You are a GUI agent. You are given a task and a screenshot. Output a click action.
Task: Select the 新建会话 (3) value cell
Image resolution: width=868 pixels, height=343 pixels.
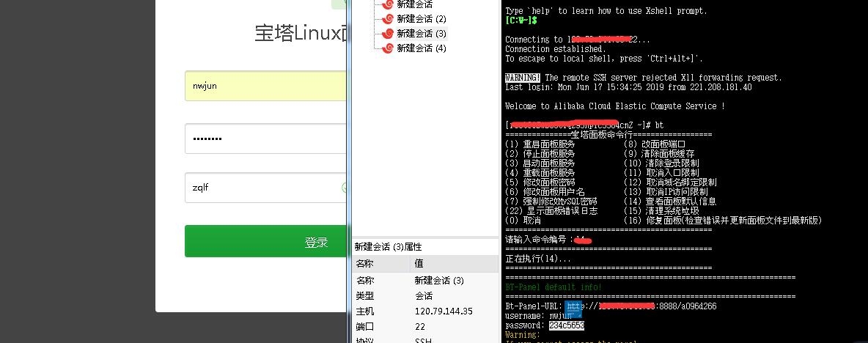tap(439, 281)
